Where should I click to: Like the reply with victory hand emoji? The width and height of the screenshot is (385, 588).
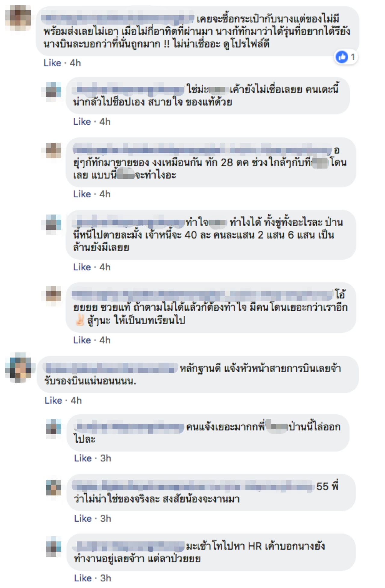point(82,340)
